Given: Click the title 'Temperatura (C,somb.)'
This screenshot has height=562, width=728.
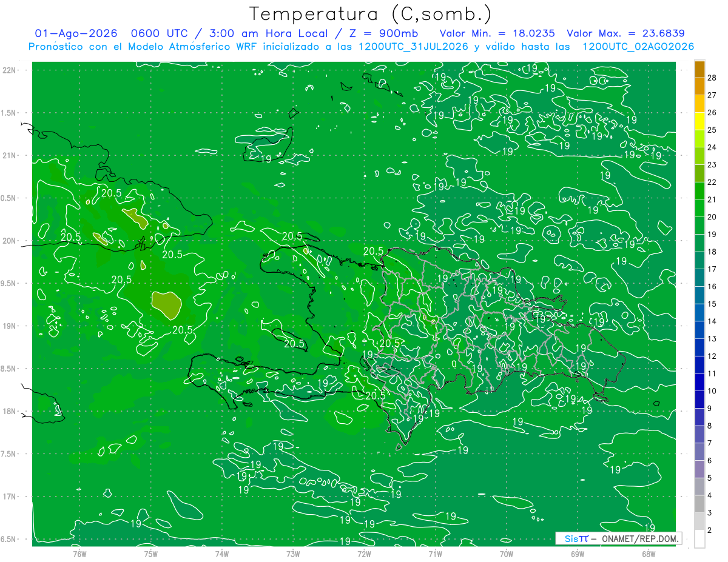Looking at the screenshot, I should point(371,14).
